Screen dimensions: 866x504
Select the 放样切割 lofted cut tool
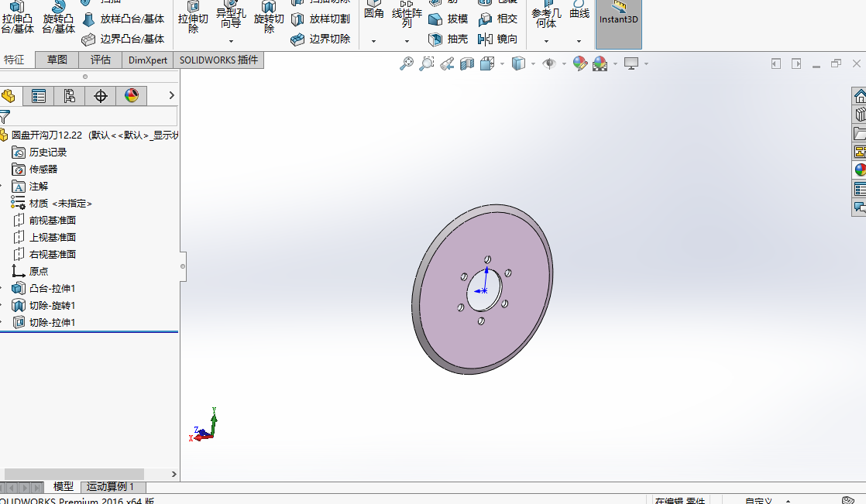click(321, 19)
